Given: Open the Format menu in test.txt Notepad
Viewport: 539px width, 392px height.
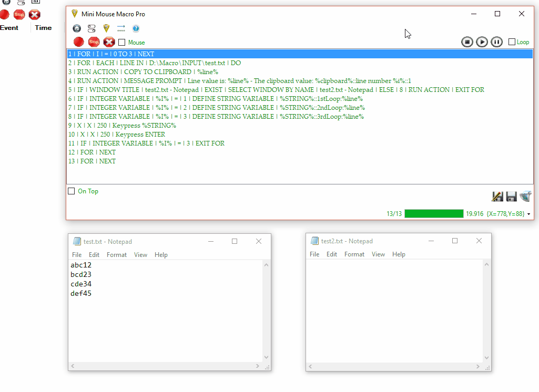Looking at the screenshot, I should tap(117, 255).
